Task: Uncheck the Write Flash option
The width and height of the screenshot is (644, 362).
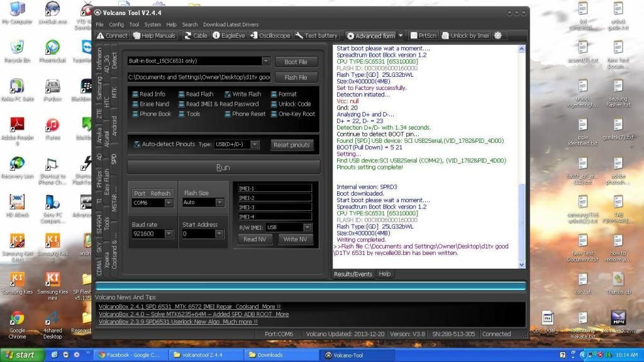Action: (228, 94)
